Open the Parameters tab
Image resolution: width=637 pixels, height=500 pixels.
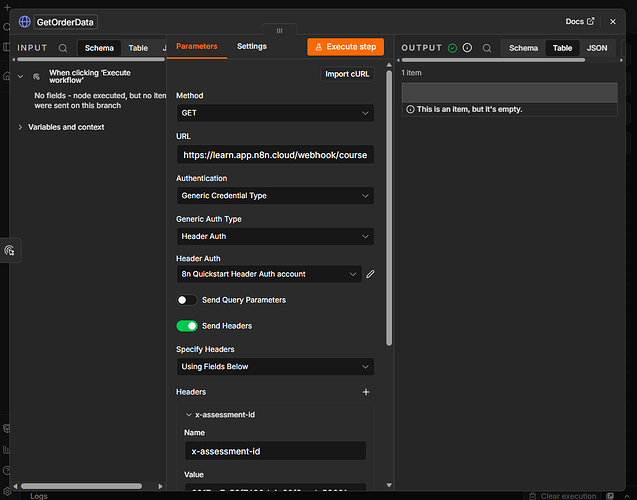click(x=197, y=46)
